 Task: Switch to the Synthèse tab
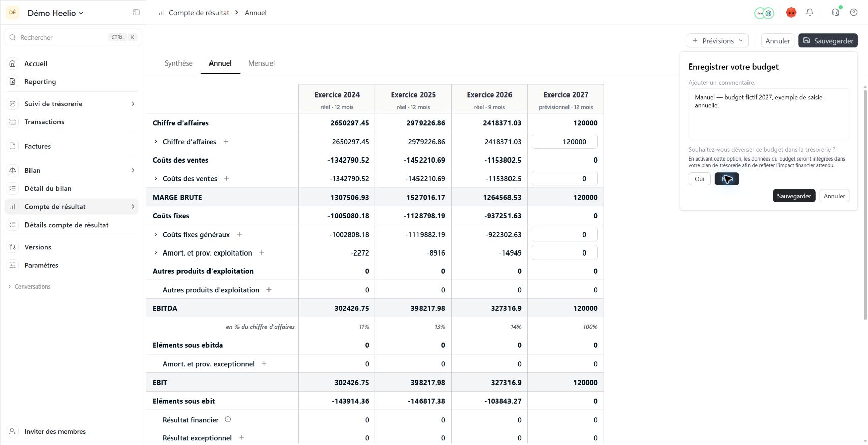pyautogui.click(x=178, y=63)
